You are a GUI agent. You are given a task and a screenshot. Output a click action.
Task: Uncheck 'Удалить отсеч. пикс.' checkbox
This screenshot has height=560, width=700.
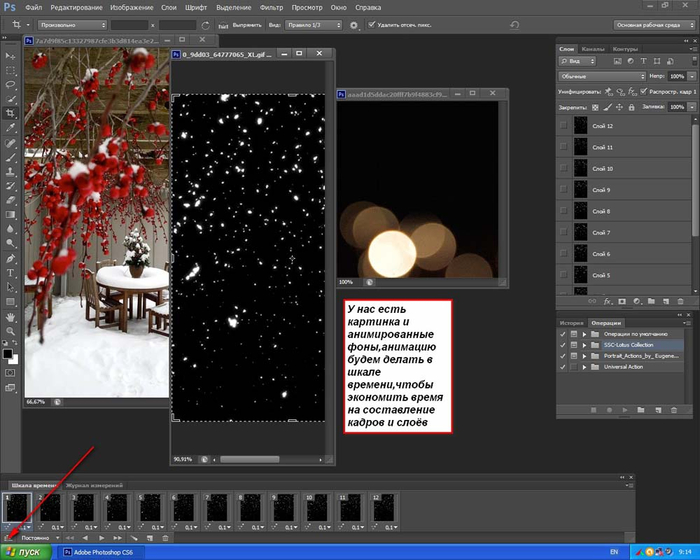click(x=371, y=25)
